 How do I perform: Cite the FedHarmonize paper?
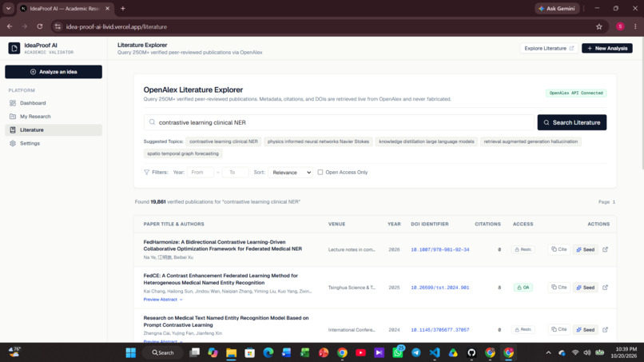(559, 249)
